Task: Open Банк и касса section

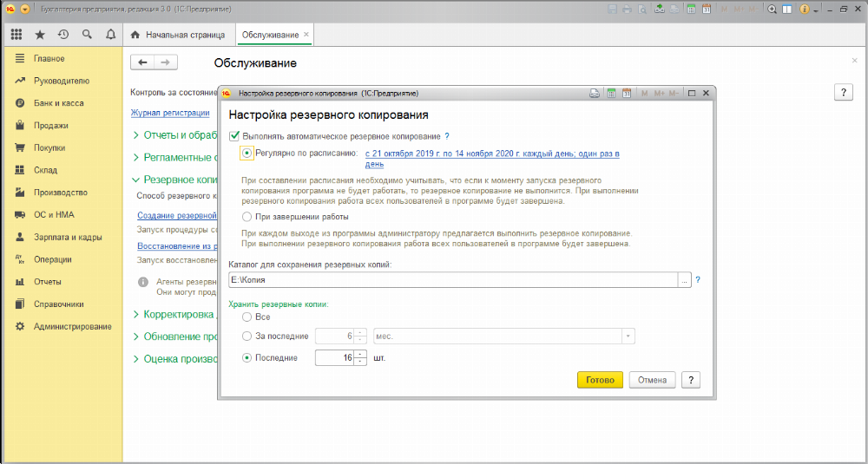Action: (59, 103)
